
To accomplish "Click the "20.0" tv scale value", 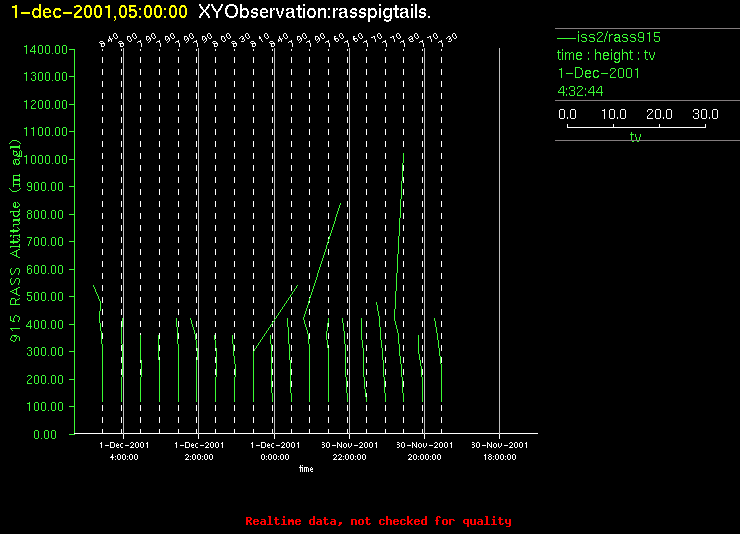I will pos(659,114).
